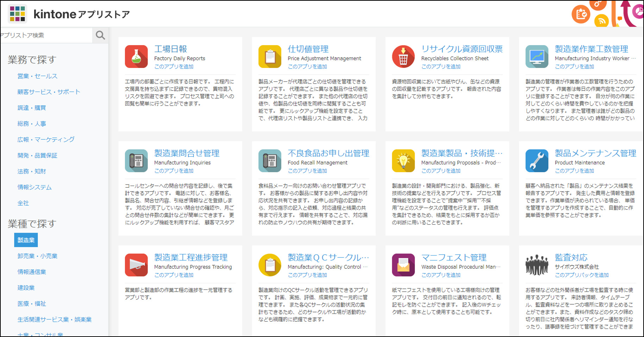Select 法務・知財 category

coord(32,171)
